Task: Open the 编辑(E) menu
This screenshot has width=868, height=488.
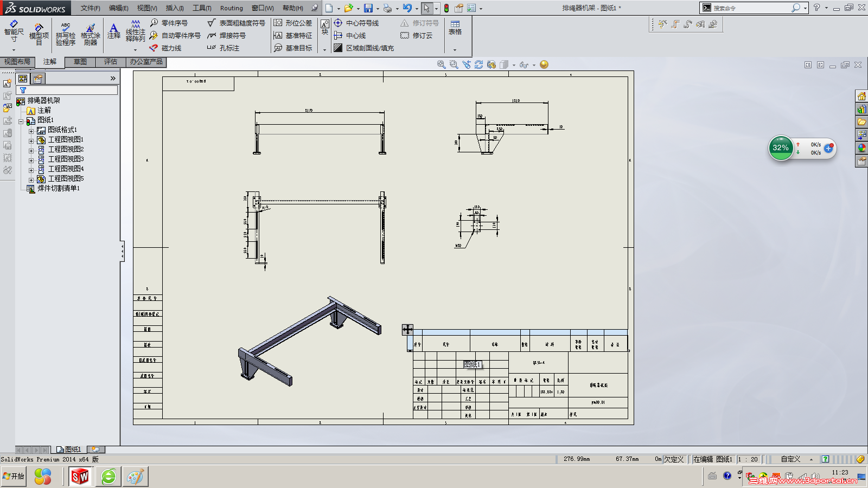Action: coord(119,8)
